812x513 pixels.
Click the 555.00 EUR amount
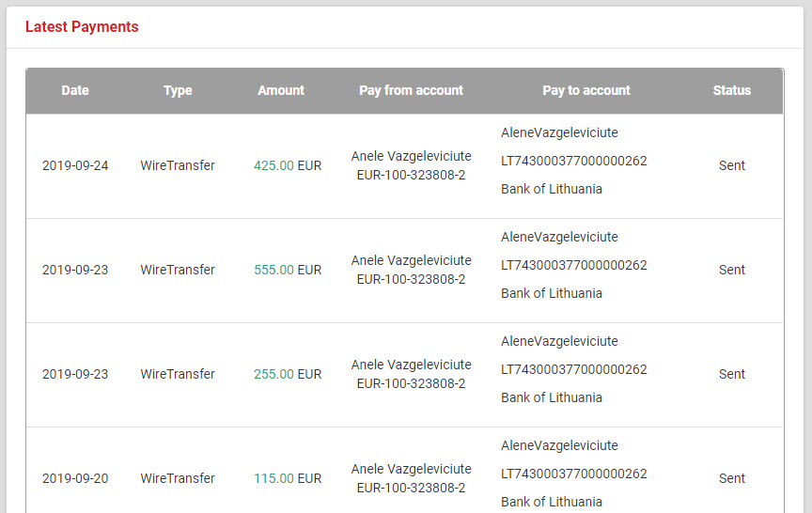pos(288,271)
